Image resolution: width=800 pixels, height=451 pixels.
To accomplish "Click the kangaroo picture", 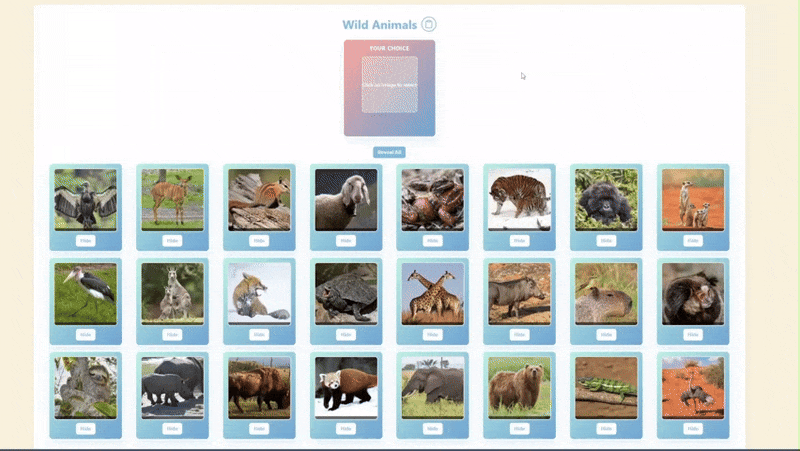I will 172,293.
